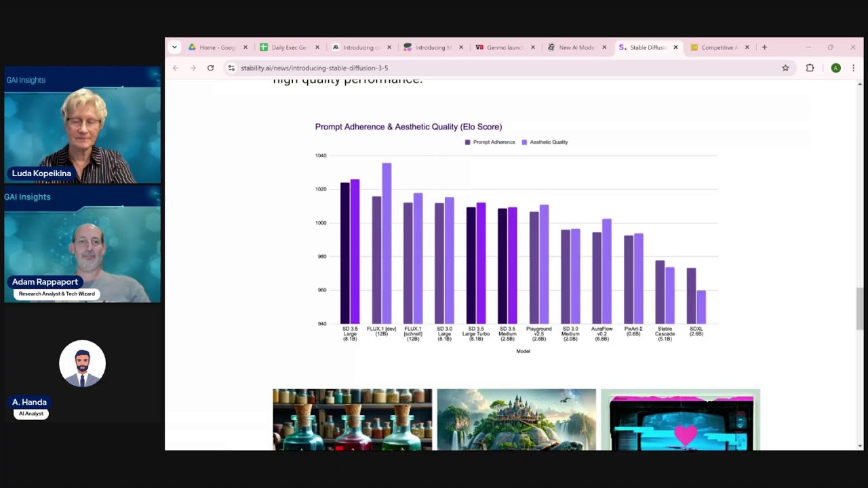Click the page vertical scrollbar thumb
The image size is (868, 488).
[860, 307]
